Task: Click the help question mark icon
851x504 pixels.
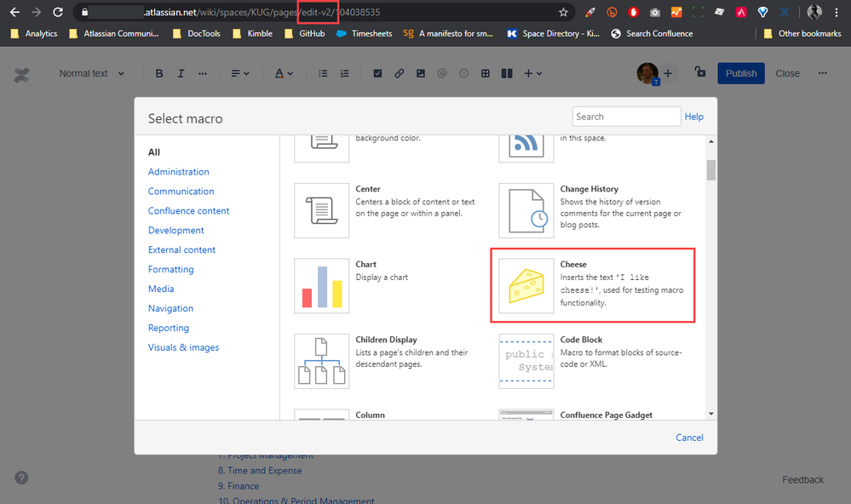Action: pos(21,478)
